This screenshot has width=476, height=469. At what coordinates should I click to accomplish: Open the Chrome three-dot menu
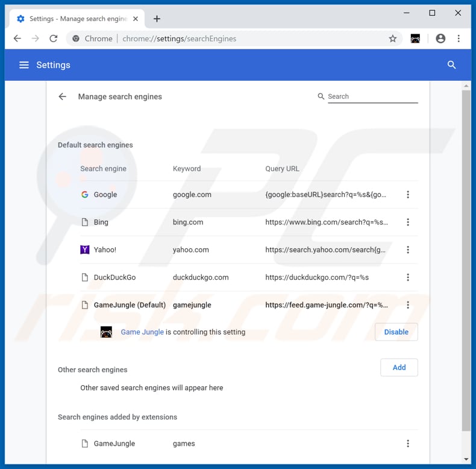pos(459,39)
